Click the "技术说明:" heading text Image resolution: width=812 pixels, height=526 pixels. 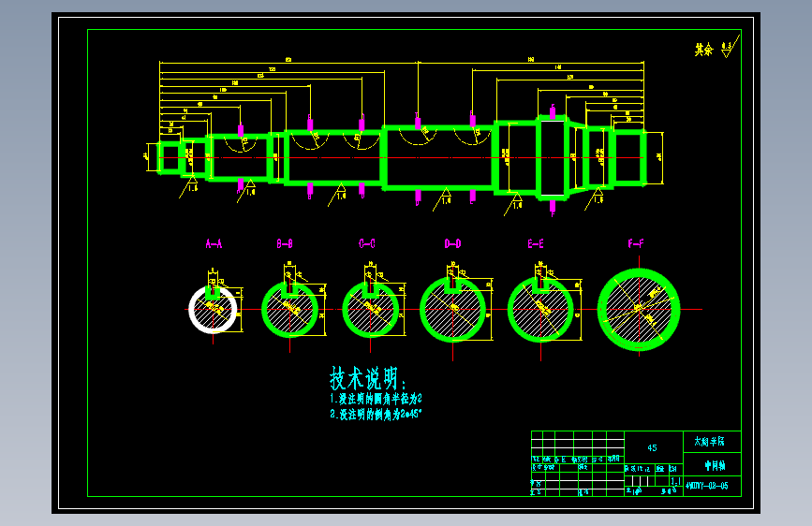coord(368,378)
